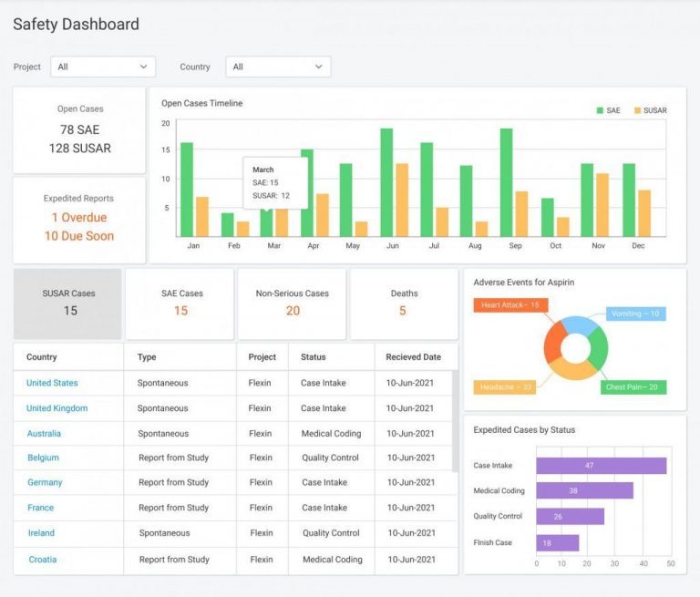Image resolution: width=700 pixels, height=597 pixels.
Task: Select the Deaths tab
Action: coord(404,304)
